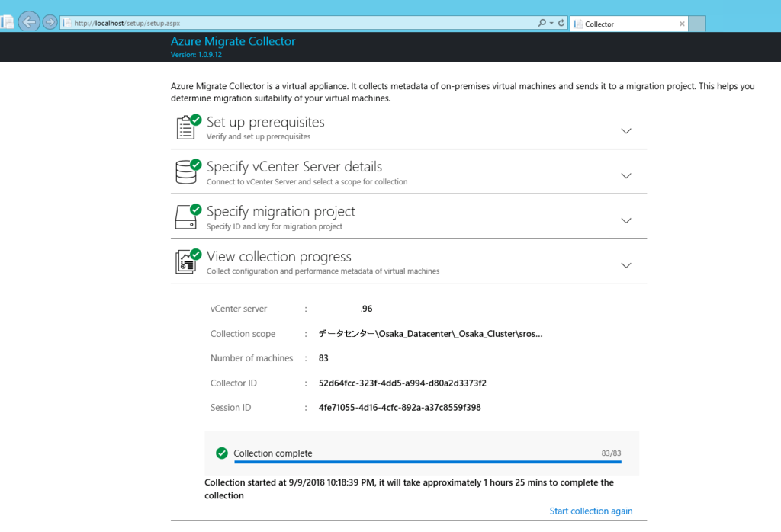Image resolution: width=781 pixels, height=532 pixels.
Task: Click the vCenter server value ending .96
Action: click(x=367, y=309)
